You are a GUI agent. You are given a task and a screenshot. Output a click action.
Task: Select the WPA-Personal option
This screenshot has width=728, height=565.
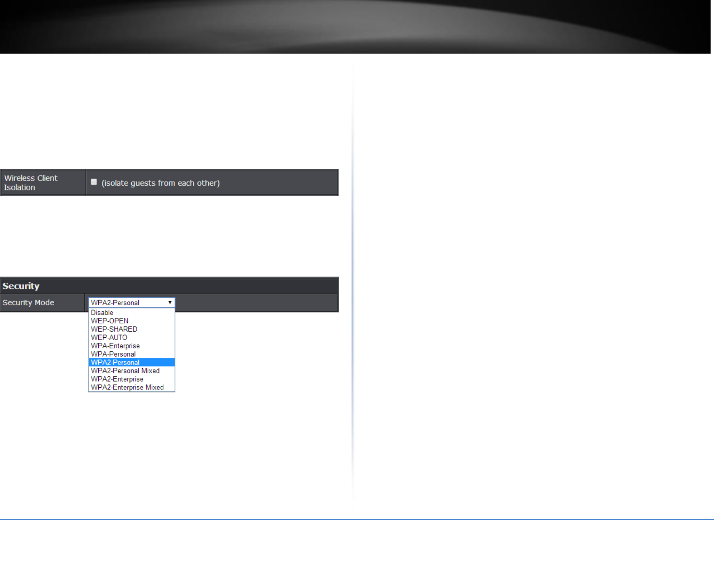(132, 354)
